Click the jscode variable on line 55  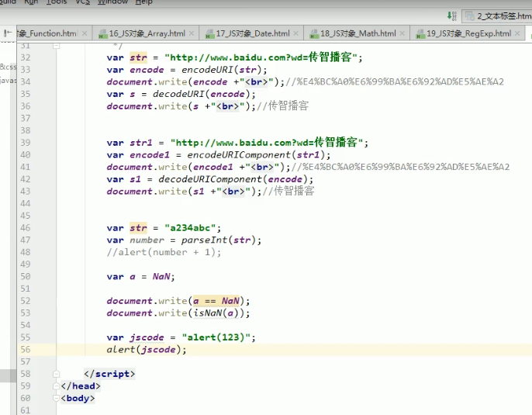(147, 337)
